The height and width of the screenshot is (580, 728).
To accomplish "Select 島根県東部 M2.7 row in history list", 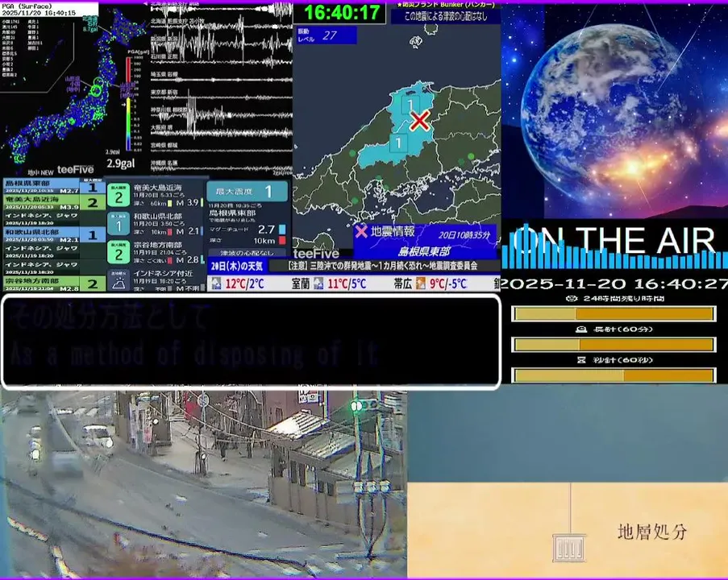I will [x=54, y=186].
